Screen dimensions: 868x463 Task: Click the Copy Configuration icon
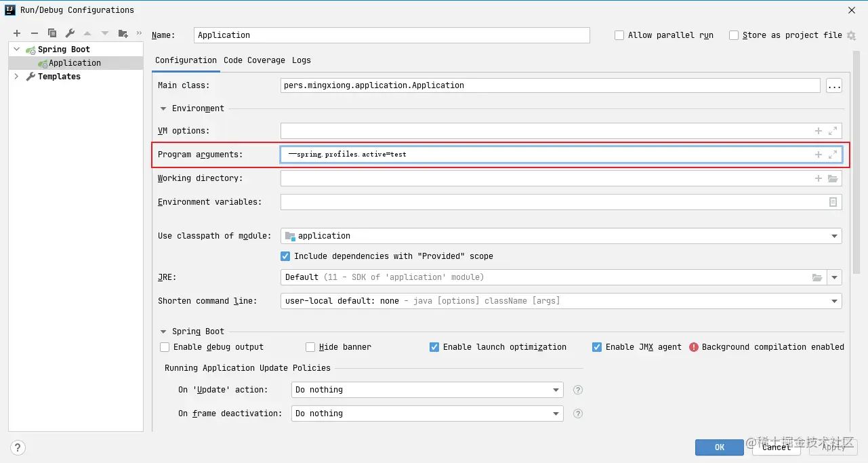pos(52,33)
